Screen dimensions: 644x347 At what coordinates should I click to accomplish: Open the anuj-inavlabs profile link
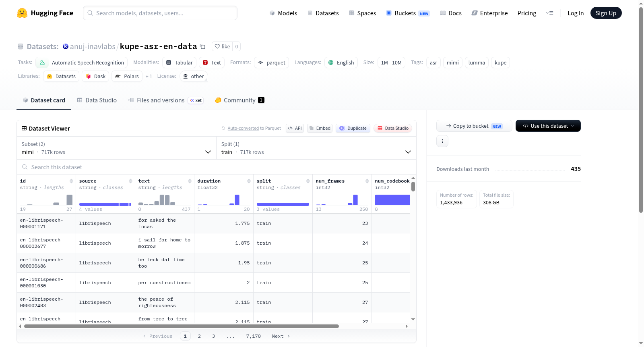(x=93, y=46)
